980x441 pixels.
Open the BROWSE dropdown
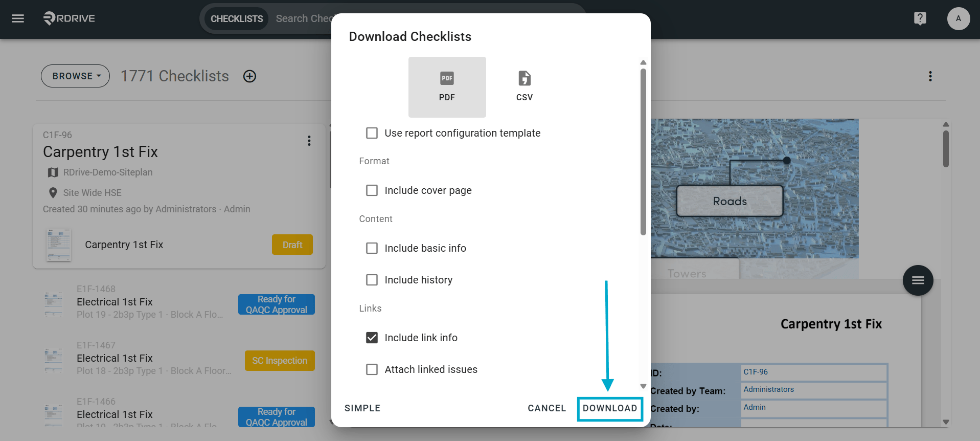(x=76, y=76)
